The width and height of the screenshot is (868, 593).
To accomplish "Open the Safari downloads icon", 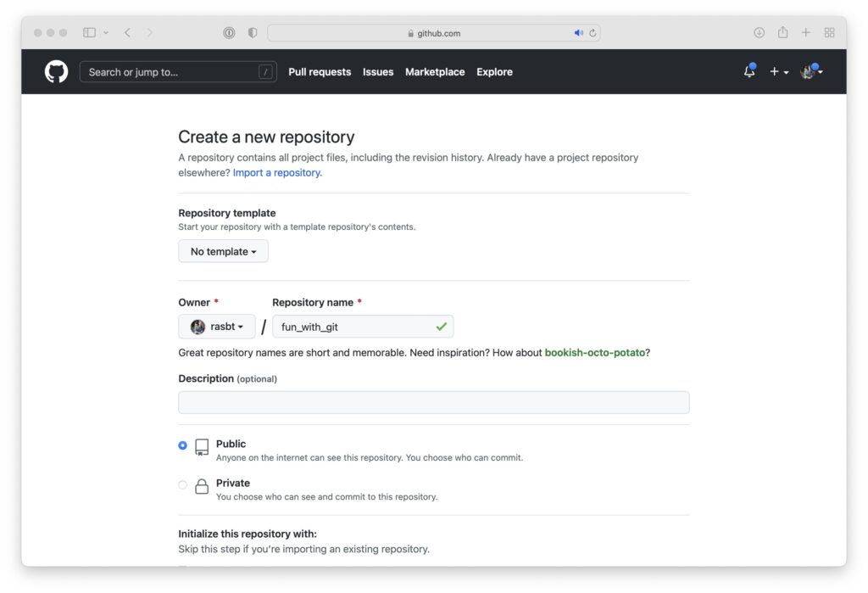I will point(759,32).
